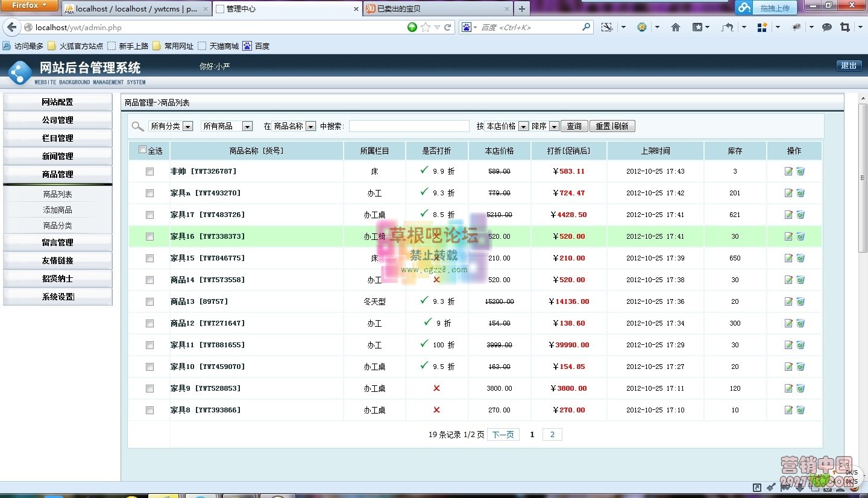
Task: Delete 商品14 using its recycle bin icon
Action: point(801,280)
